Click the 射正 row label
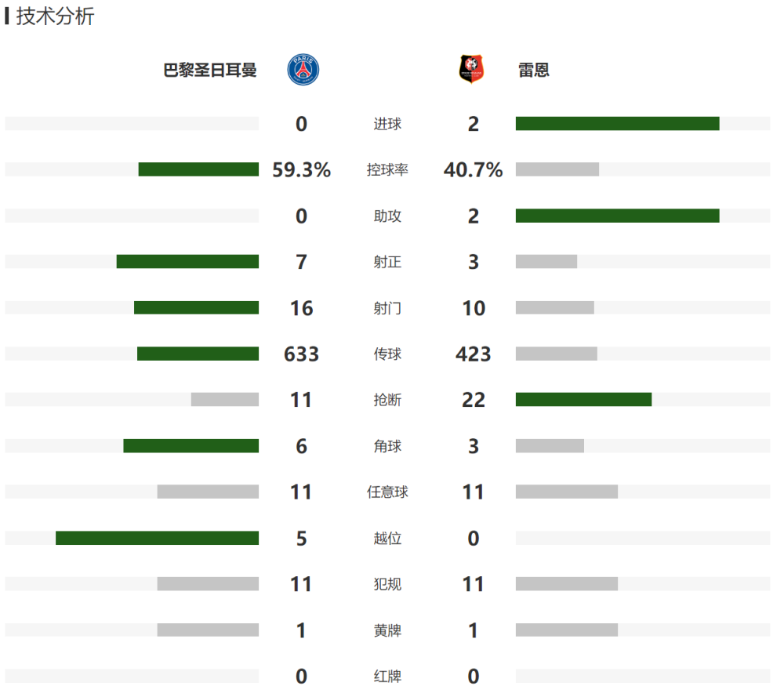The image size is (784, 686). (x=387, y=262)
